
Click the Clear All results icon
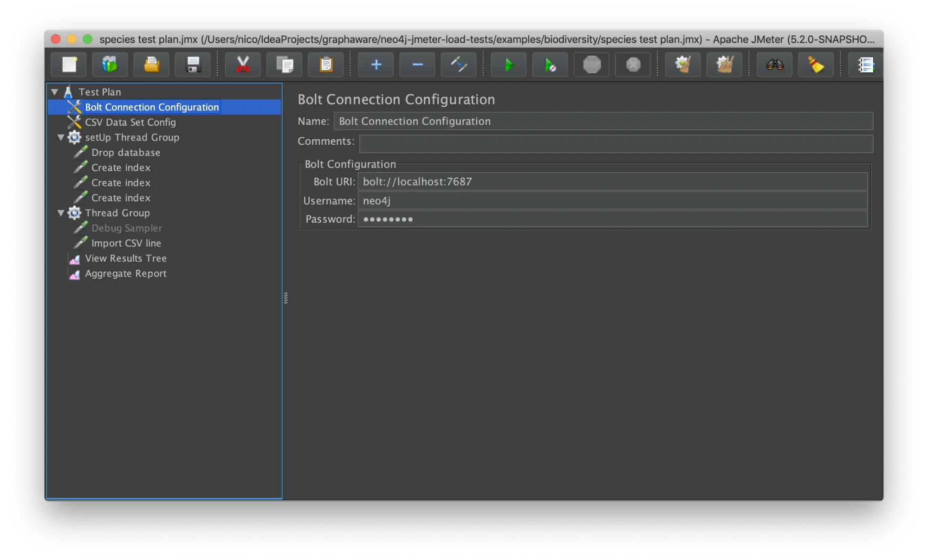[724, 64]
